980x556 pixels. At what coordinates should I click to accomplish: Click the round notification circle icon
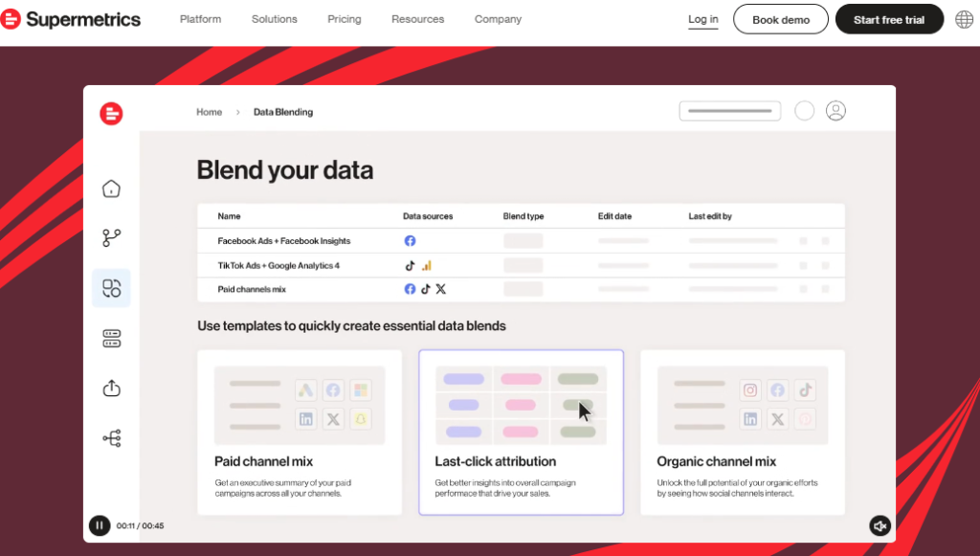[x=804, y=111]
